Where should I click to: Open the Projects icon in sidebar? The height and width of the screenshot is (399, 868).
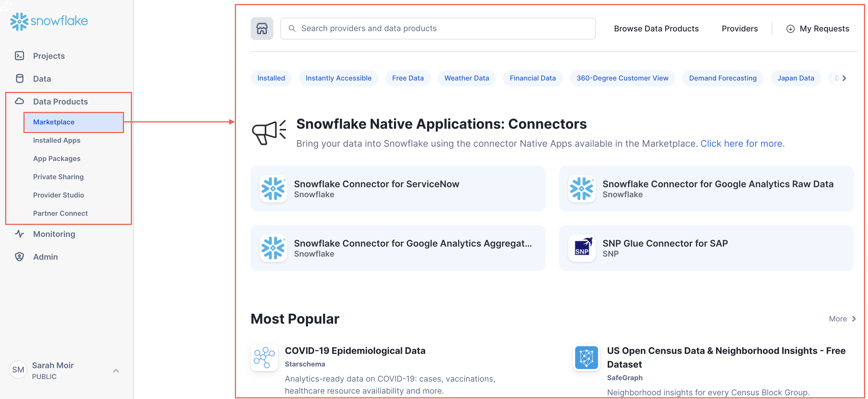tap(19, 56)
